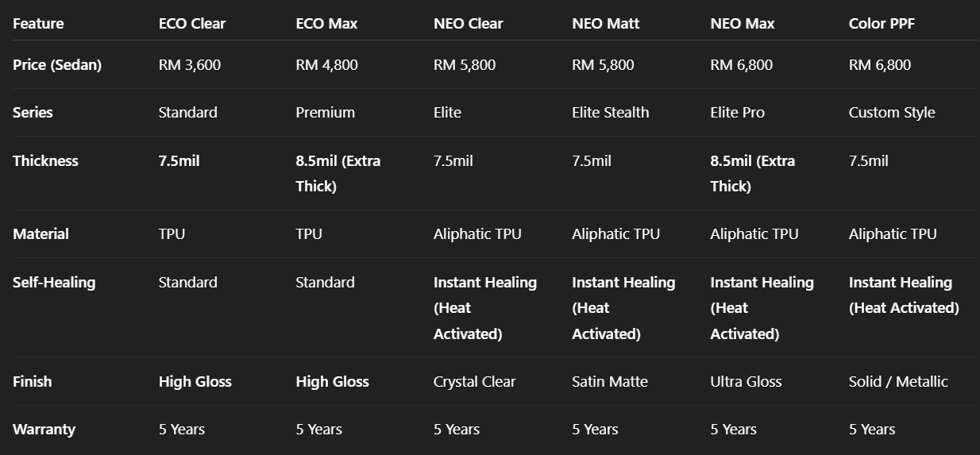The image size is (980, 455).
Task: Click the Thickness row label
Action: (45, 161)
